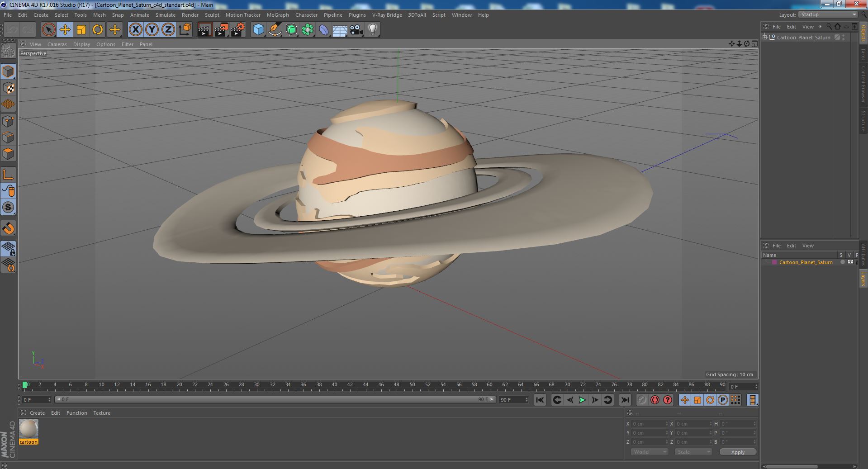Select the Scale tool
This screenshot has height=469, width=868.
pos(81,30)
